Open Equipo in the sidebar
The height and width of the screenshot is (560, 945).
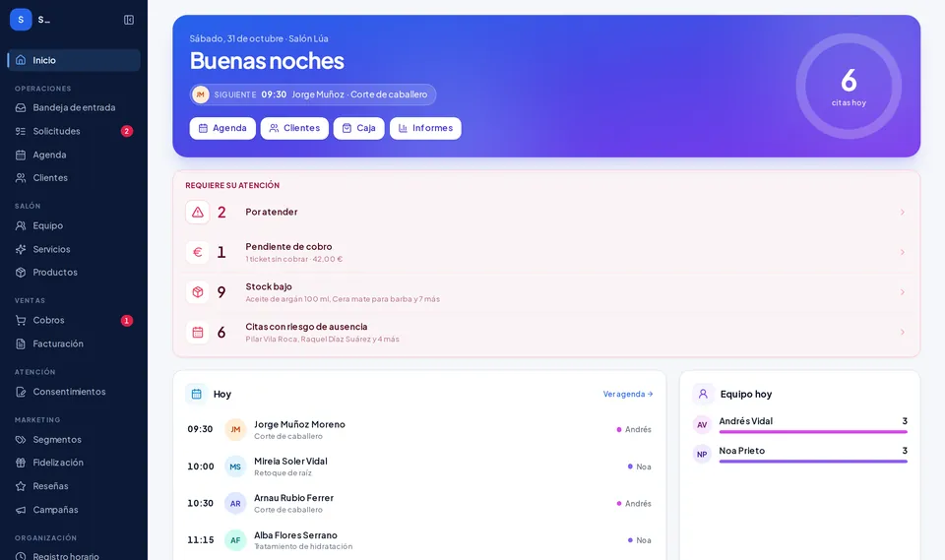[x=74, y=225]
